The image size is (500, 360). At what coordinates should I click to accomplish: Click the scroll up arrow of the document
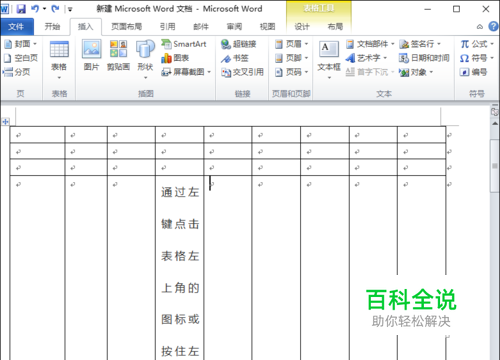pos(495,123)
